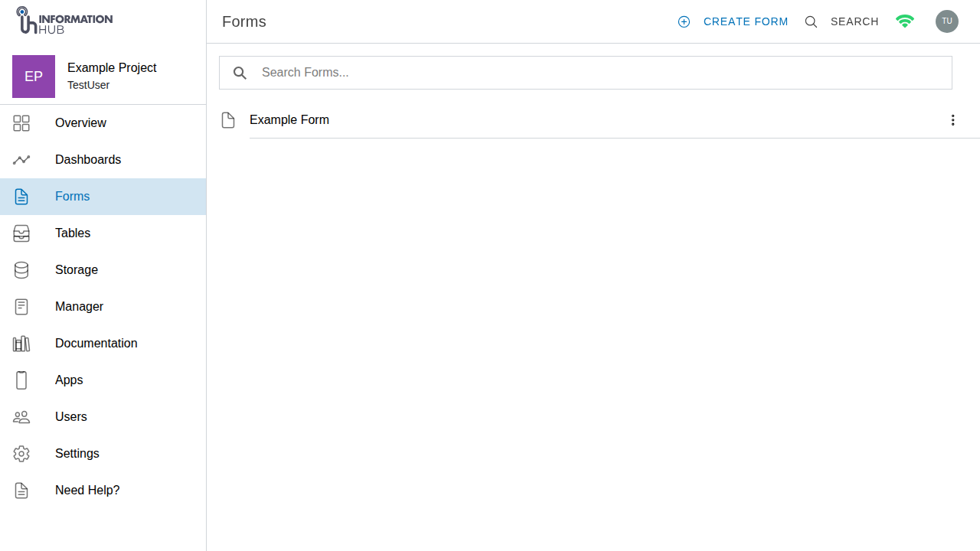Viewport: 980px width, 551px height.
Task: Click the purple EP project badge
Action: pos(34,77)
